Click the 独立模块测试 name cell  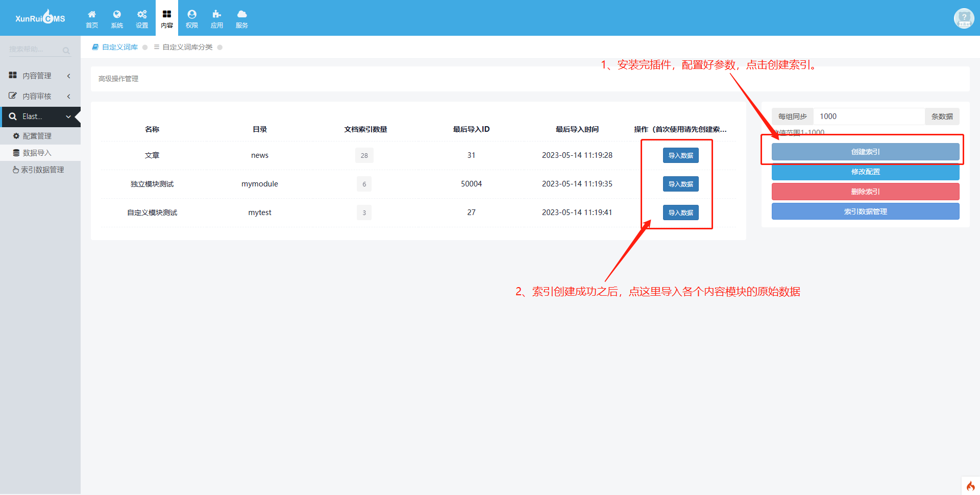[x=152, y=184]
